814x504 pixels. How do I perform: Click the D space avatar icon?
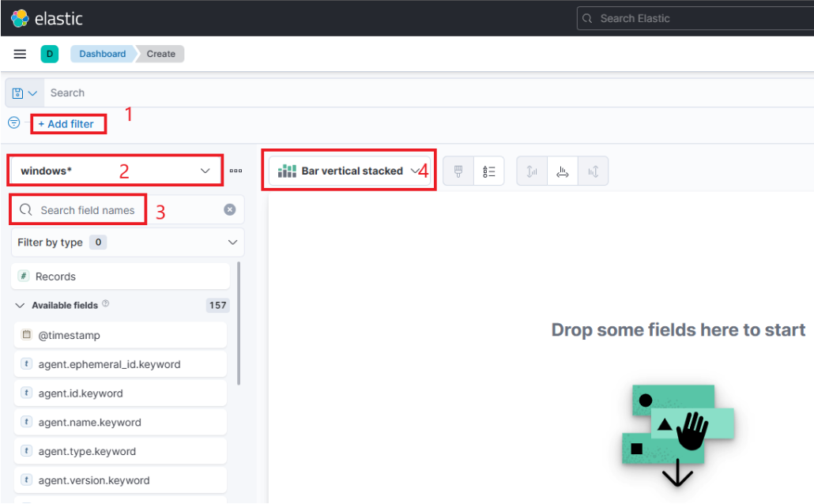click(x=50, y=54)
